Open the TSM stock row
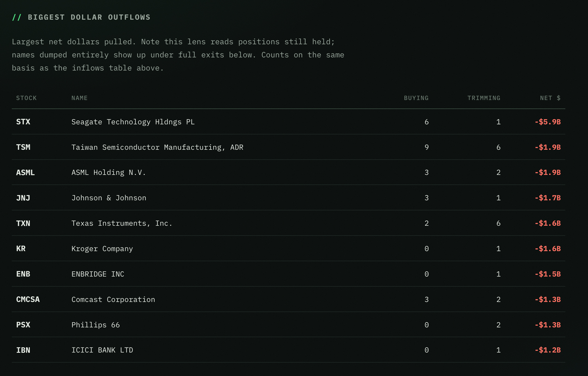Screen dimensions: 588x376 pos(288,147)
